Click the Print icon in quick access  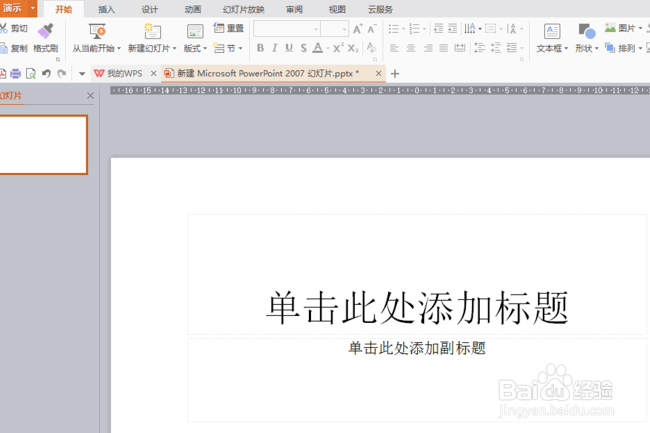16,74
